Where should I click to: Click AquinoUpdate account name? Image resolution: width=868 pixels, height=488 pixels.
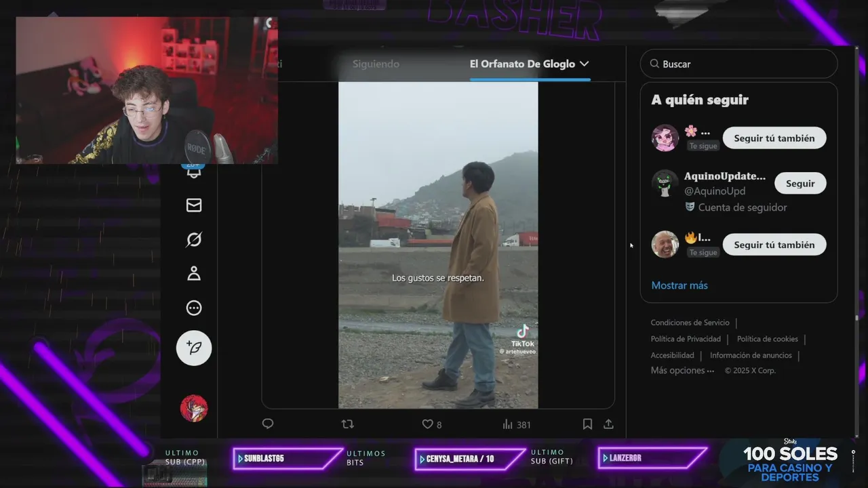(x=725, y=176)
